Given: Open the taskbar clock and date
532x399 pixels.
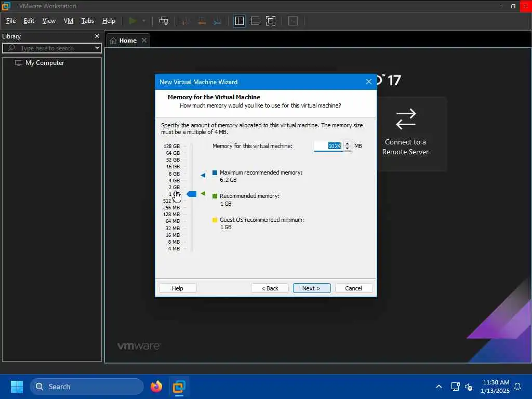Looking at the screenshot, I should coord(495,387).
